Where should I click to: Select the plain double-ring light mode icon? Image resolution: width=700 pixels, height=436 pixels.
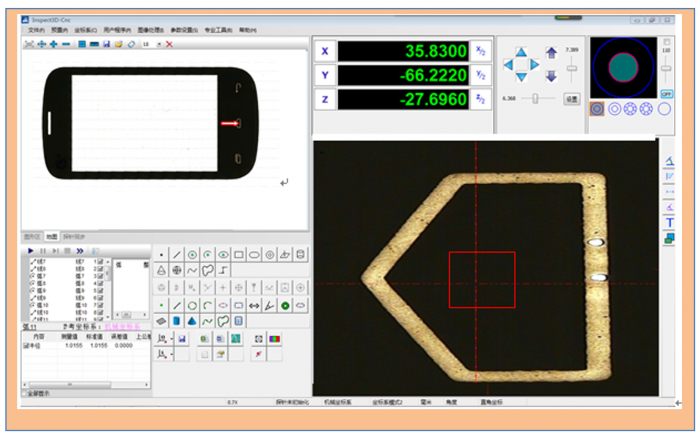click(x=615, y=109)
